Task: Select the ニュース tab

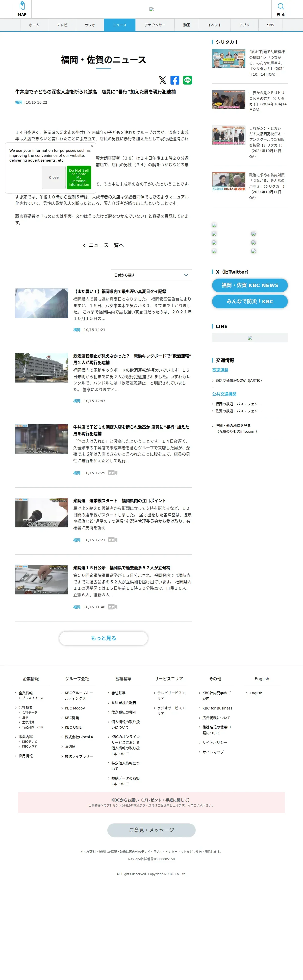Action: 120,25
